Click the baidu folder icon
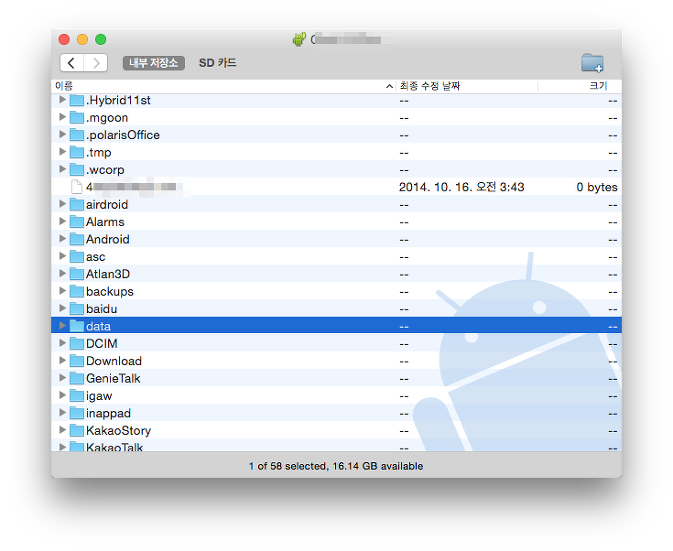Viewport: 673px width, 551px height. (x=77, y=309)
